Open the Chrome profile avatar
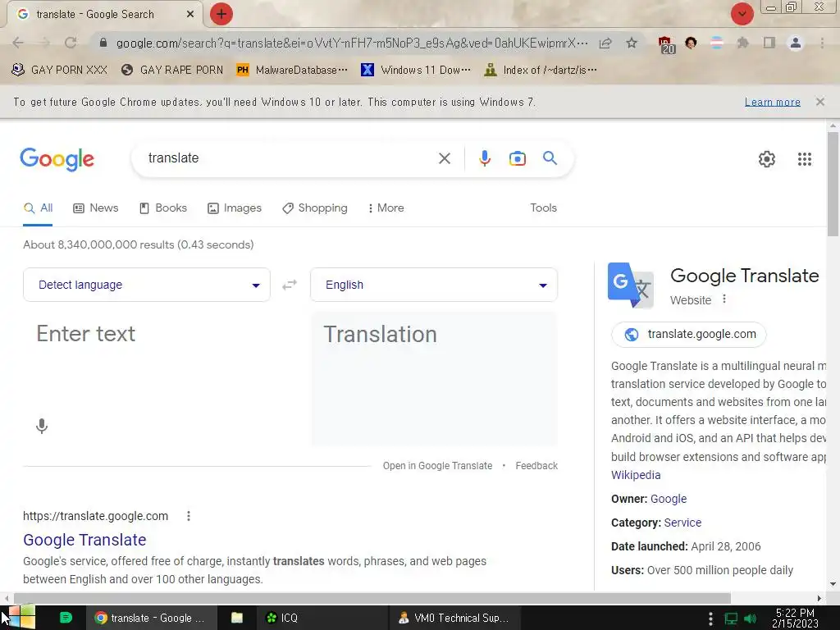The height and width of the screenshot is (630, 840). [x=796, y=43]
